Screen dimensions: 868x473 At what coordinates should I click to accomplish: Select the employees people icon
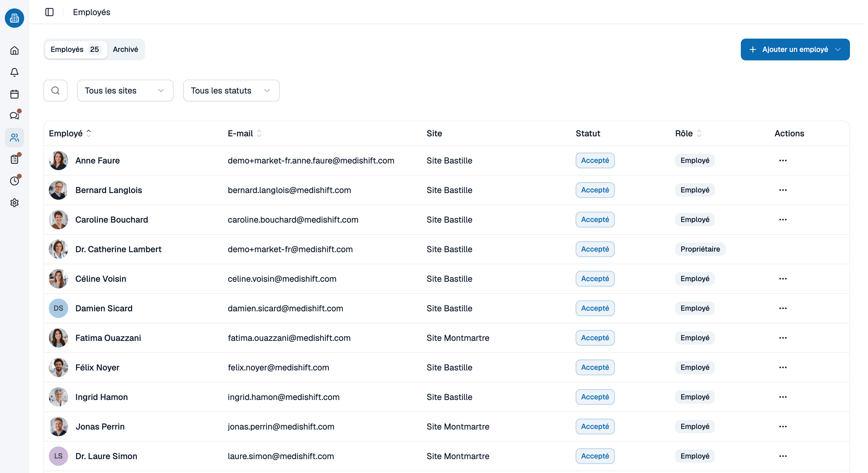coord(14,138)
